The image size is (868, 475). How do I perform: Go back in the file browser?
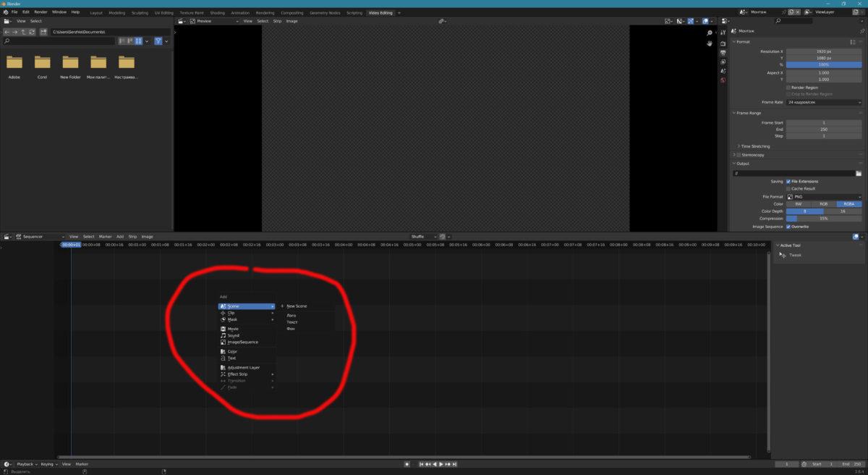pos(7,32)
